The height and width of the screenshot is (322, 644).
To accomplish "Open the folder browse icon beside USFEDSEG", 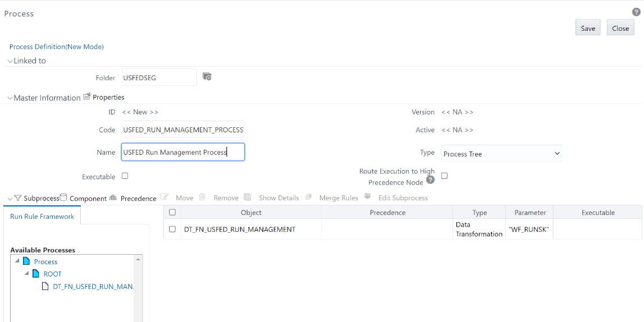I will [x=207, y=76].
